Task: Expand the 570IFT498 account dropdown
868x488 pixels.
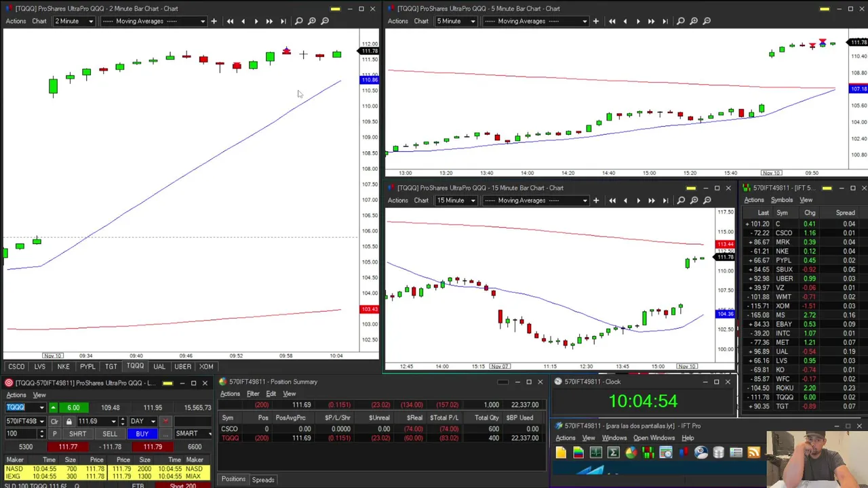Action: tap(42, 421)
